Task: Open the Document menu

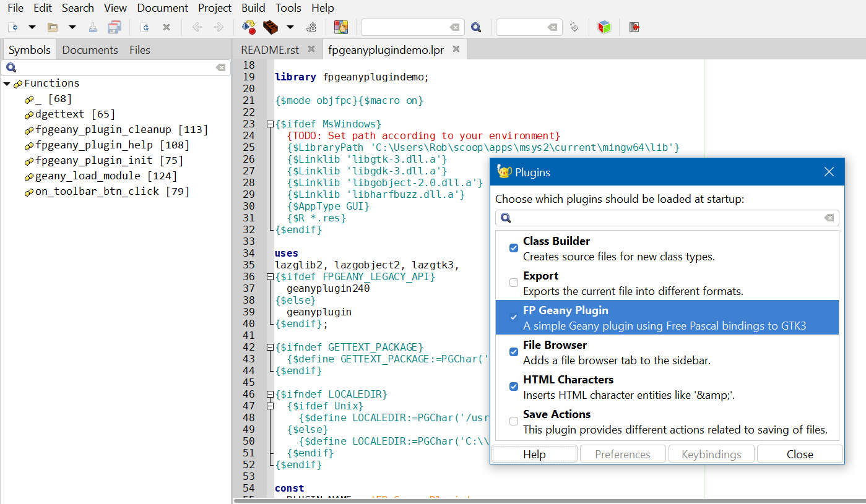Action: (163, 8)
